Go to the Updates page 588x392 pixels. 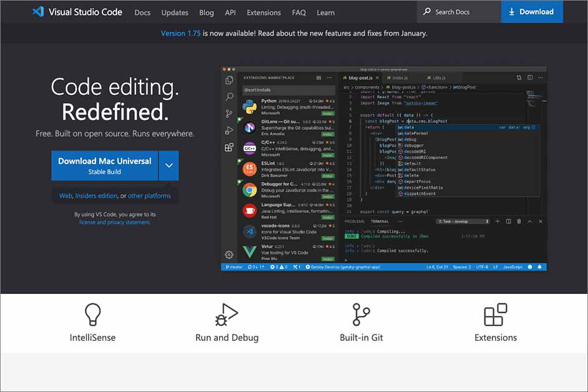(175, 12)
